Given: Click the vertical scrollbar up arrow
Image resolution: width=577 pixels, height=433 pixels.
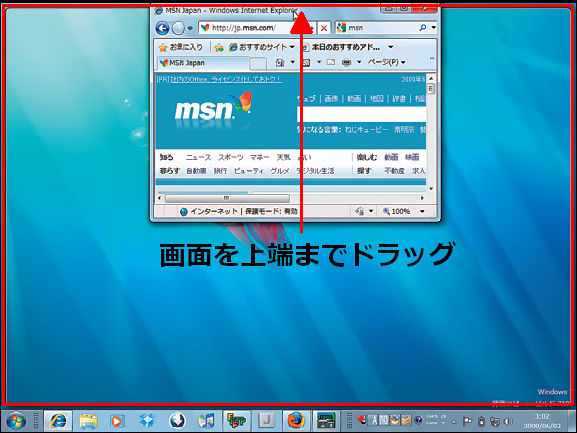Looking at the screenshot, I should [431, 78].
